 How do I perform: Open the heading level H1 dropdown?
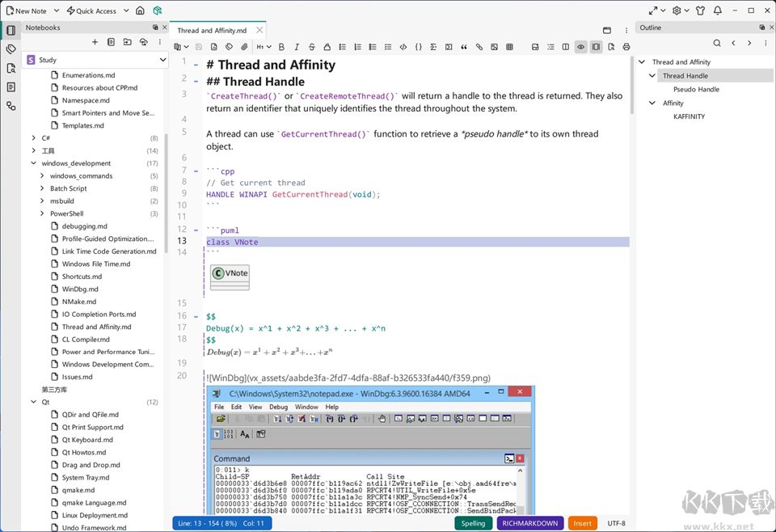click(x=264, y=47)
